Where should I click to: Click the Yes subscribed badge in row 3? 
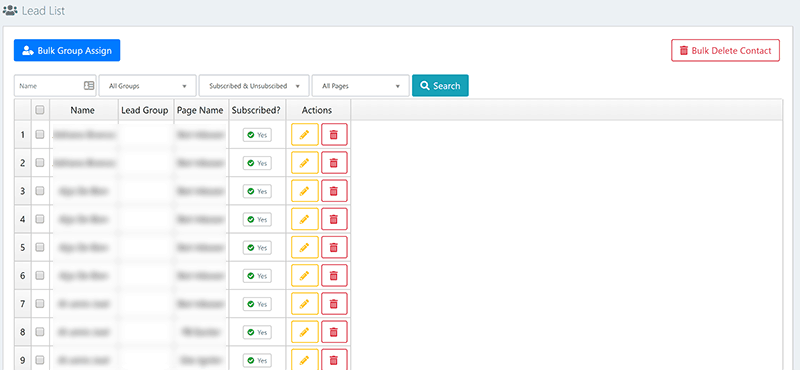257,191
